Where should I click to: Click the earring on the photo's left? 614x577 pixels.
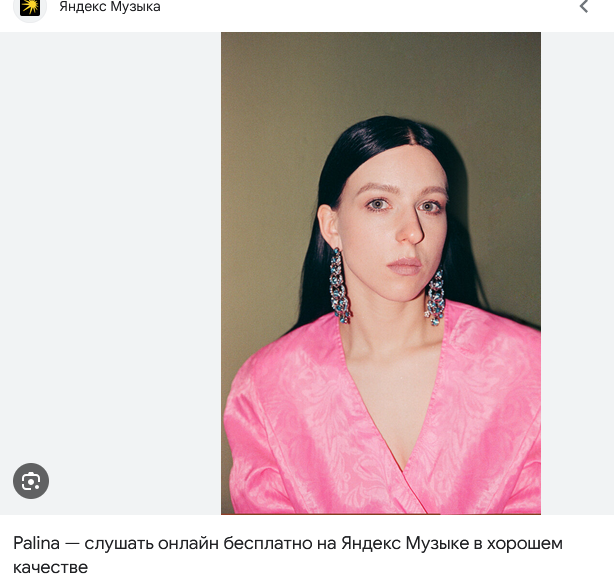[x=339, y=286]
